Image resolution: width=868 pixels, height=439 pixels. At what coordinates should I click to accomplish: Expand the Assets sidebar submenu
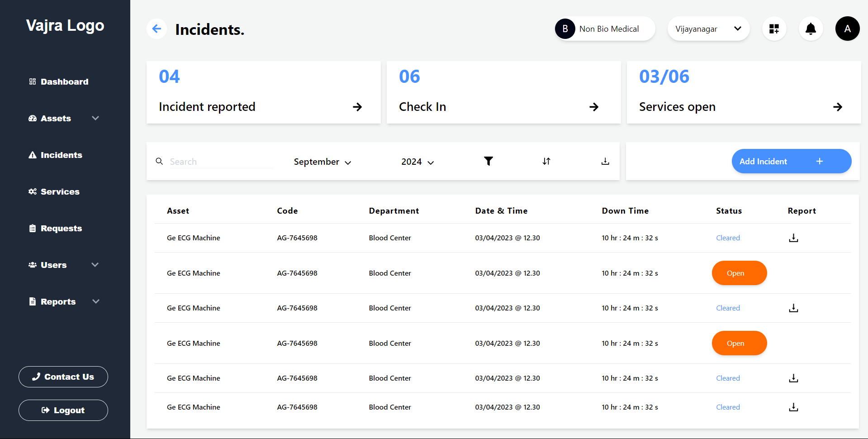[95, 118]
